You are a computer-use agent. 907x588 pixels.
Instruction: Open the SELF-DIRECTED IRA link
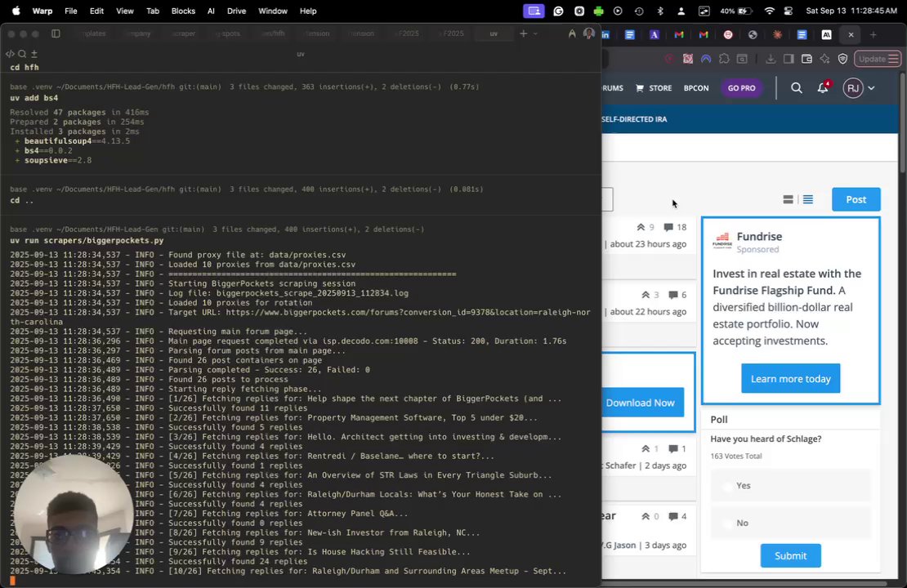[x=635, y=119]
